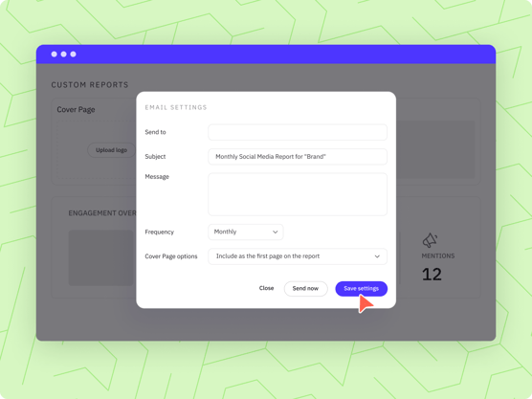Screen dimensions: 532x399
Task: Click the Cover Page section label
Action: pos(76,110)
